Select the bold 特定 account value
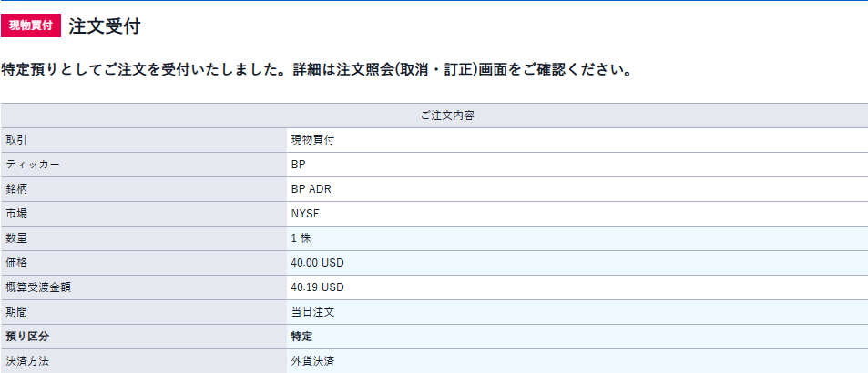Viewport: 868px width, 373px height. click(301, 336)
